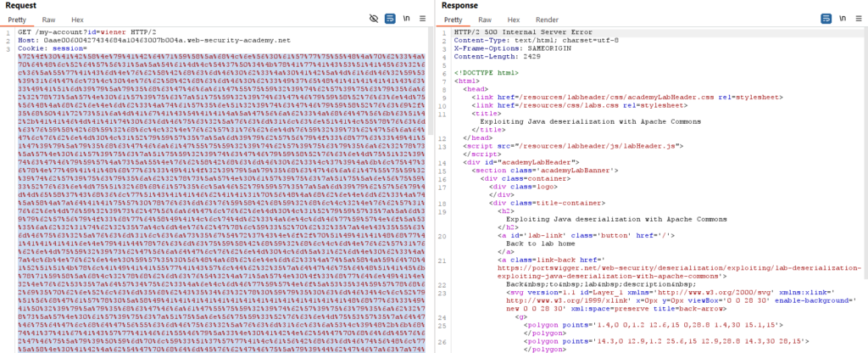Select the Request Pretty tab

[17, 20]
